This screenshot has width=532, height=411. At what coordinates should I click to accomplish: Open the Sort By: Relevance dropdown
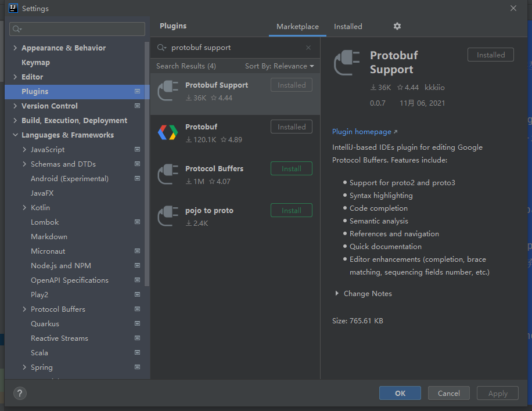coord(279,66)
